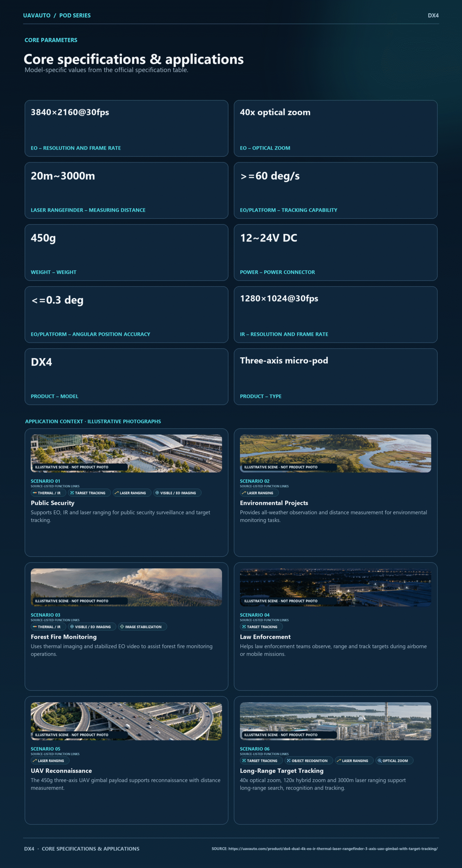
Task: Click the 12~24V DC power value
Action: point(269,238)
